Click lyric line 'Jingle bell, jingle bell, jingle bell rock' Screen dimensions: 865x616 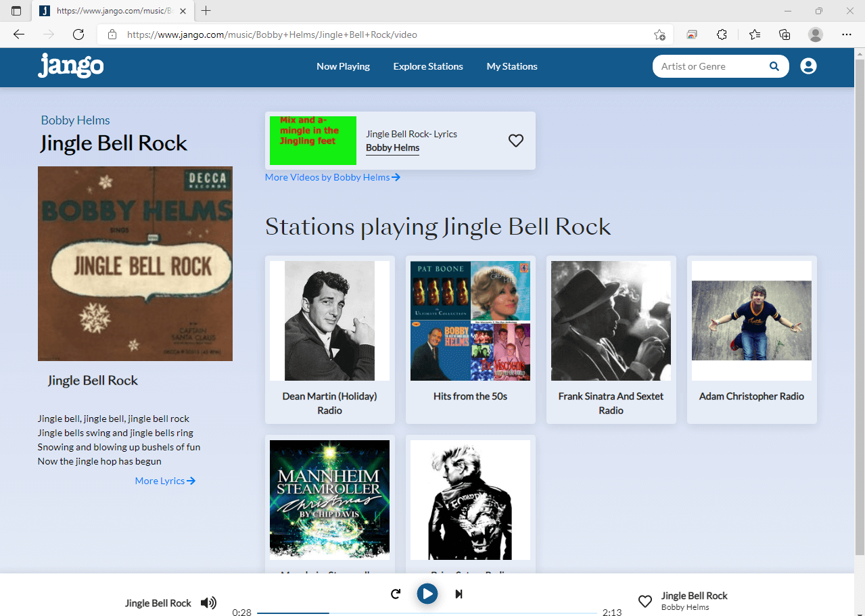114,419
